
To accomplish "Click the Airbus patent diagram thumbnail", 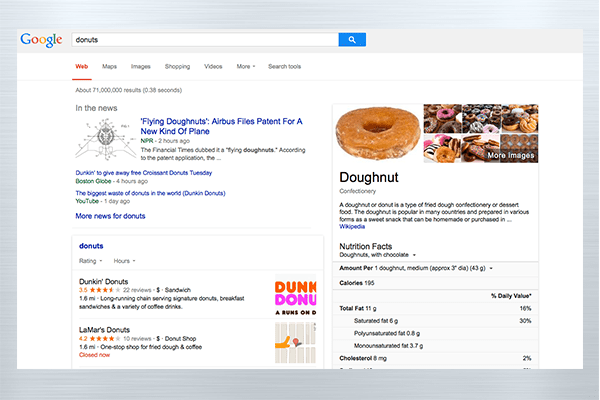I will [105, 139].
